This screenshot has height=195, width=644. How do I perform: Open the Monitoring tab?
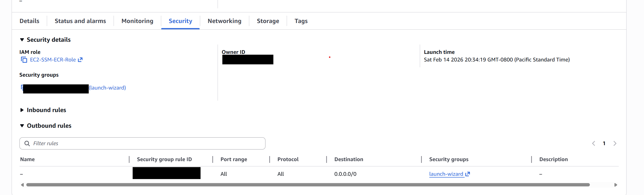(x=137, y=21)
